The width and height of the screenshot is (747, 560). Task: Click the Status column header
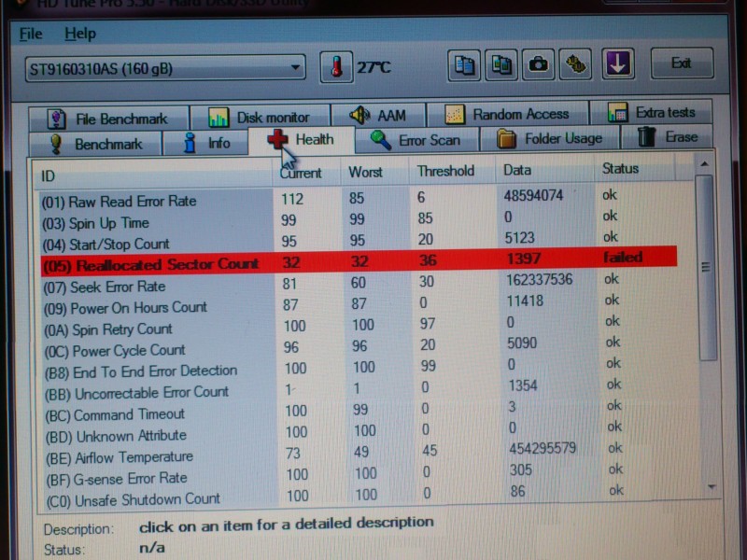coord(635,169)
